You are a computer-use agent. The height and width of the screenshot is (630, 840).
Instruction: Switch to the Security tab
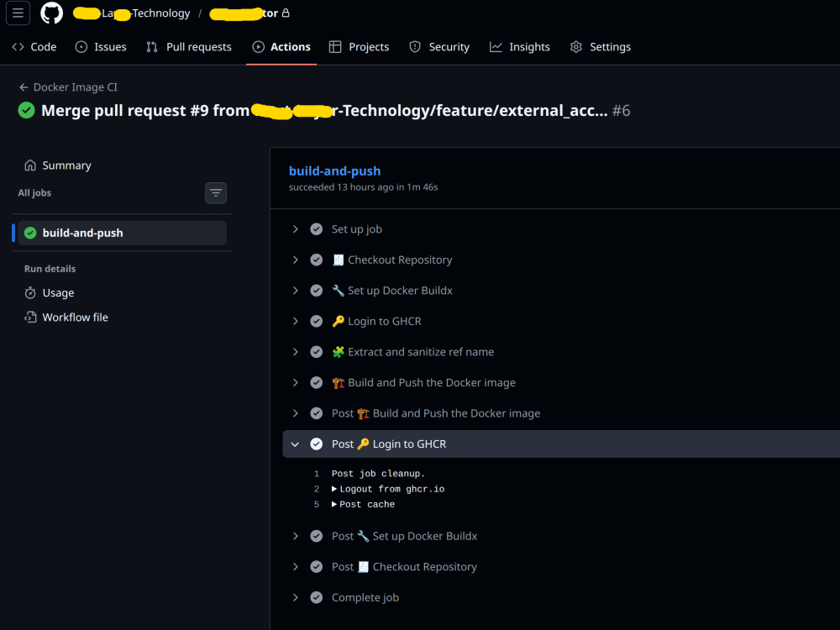[x=439, y=47]
